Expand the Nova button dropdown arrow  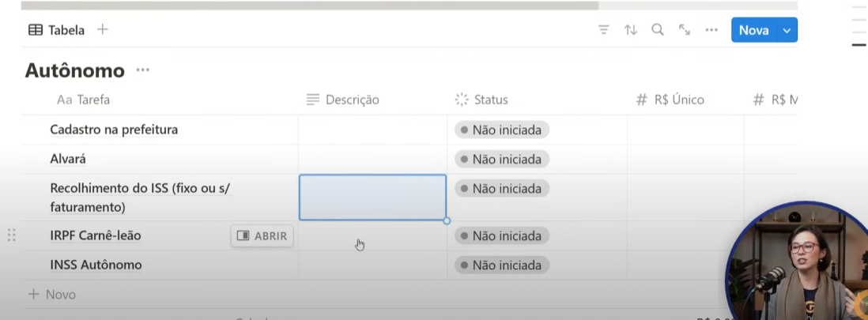(787, 30)
